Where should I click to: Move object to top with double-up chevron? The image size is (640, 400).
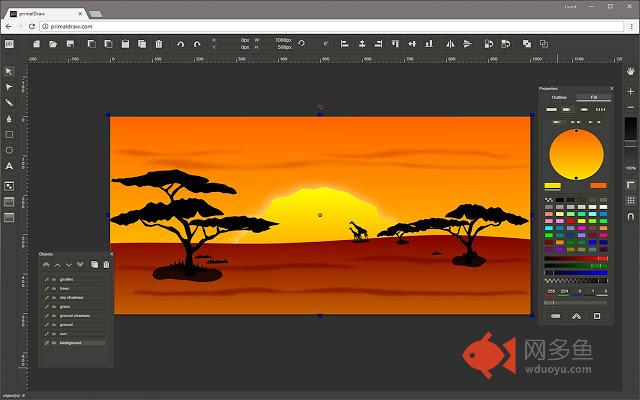tap(45, 264)
